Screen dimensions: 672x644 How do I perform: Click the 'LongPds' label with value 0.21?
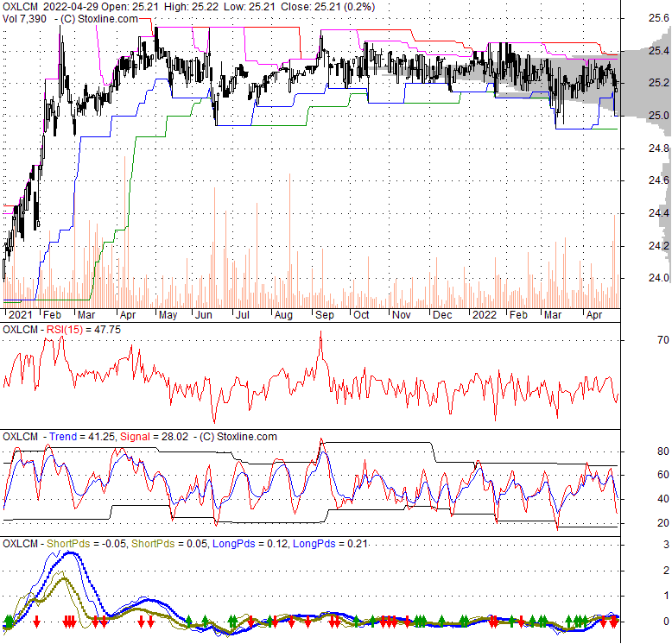pos(314,544)
